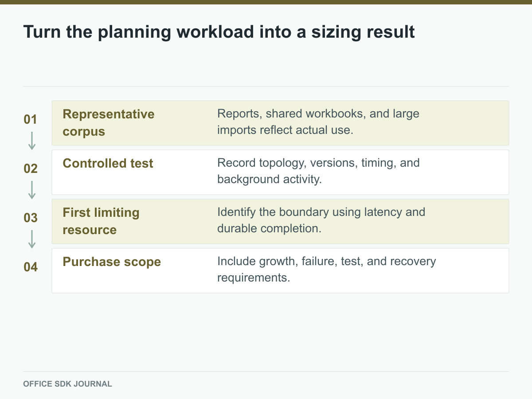Select step number 03

(30, 218)
